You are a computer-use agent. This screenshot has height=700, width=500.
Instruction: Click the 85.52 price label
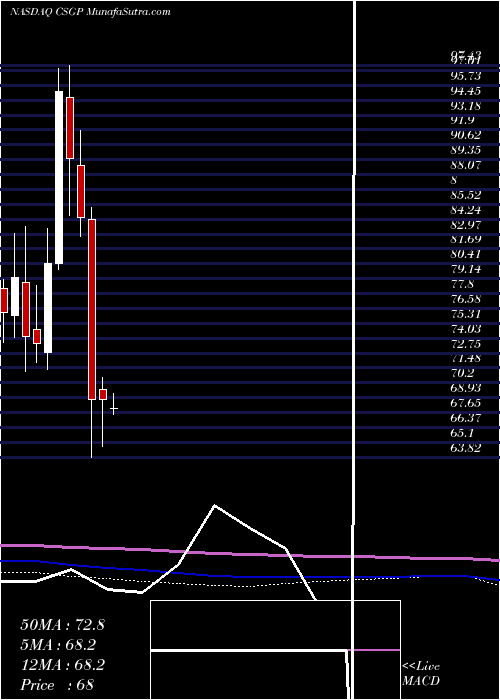[x=466, y=195]
